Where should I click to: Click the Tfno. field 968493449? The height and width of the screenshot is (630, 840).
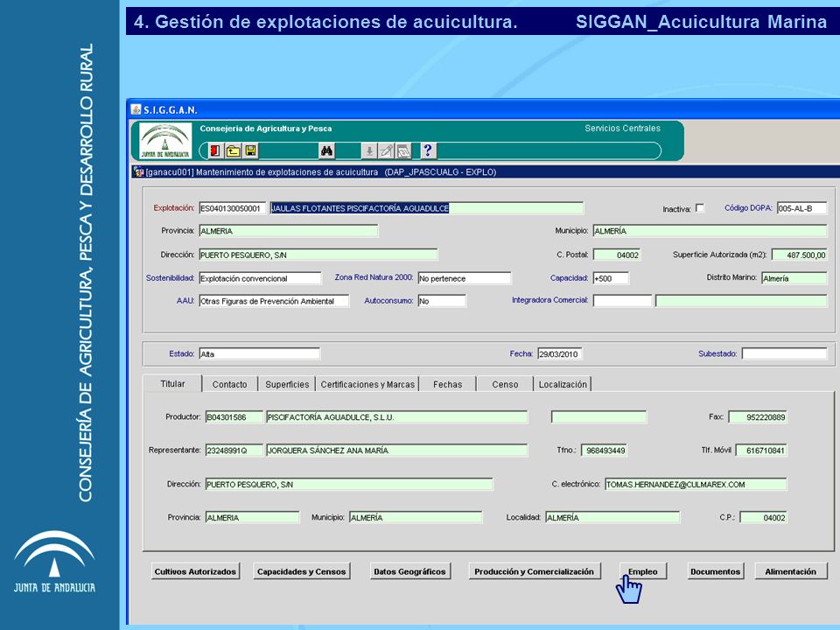(604, 451)
